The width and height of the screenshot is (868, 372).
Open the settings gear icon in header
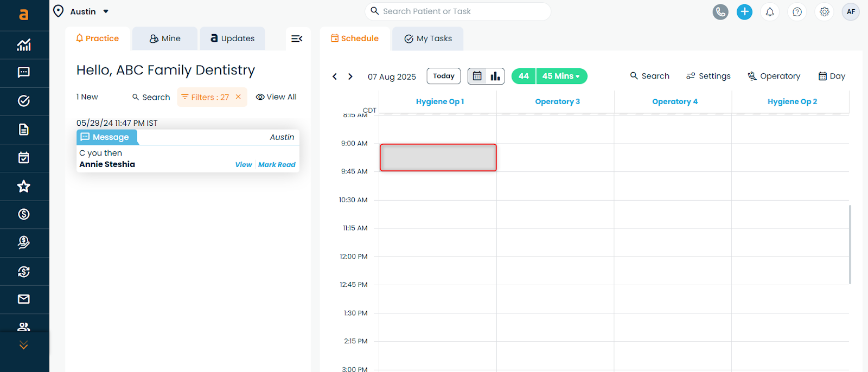point(824,12)
